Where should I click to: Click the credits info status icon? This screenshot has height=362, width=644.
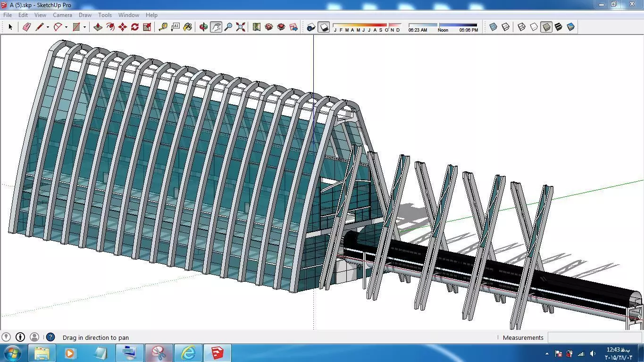pyautogui.click(x=20, y=337)
